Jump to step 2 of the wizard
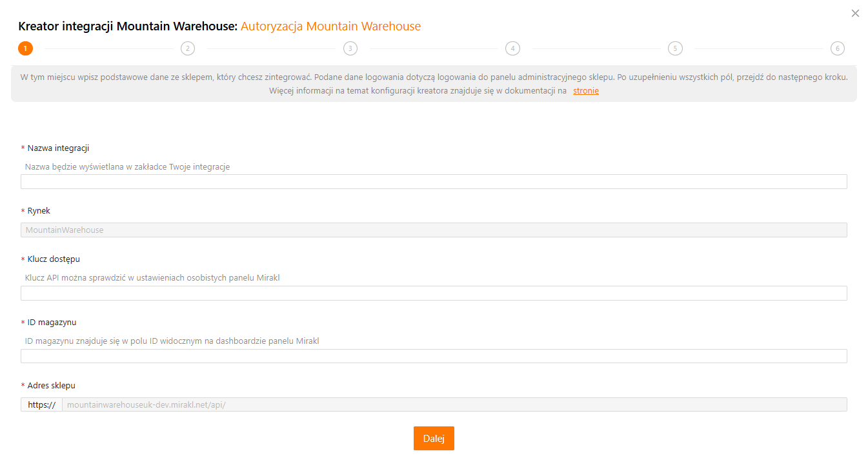This screenshot has width=868, height=458. 188,48
